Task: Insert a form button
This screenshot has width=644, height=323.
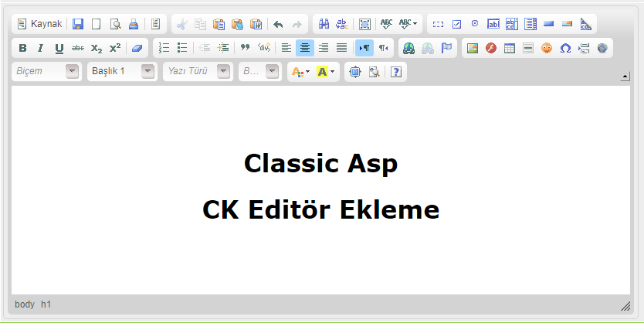Action: (549, 24)
